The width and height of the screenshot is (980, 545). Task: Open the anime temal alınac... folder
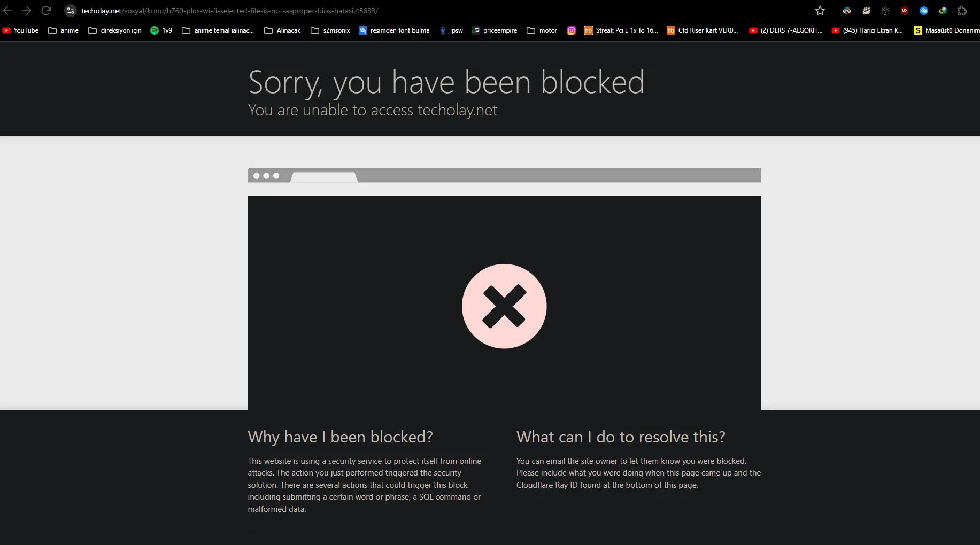pos(218,30)
